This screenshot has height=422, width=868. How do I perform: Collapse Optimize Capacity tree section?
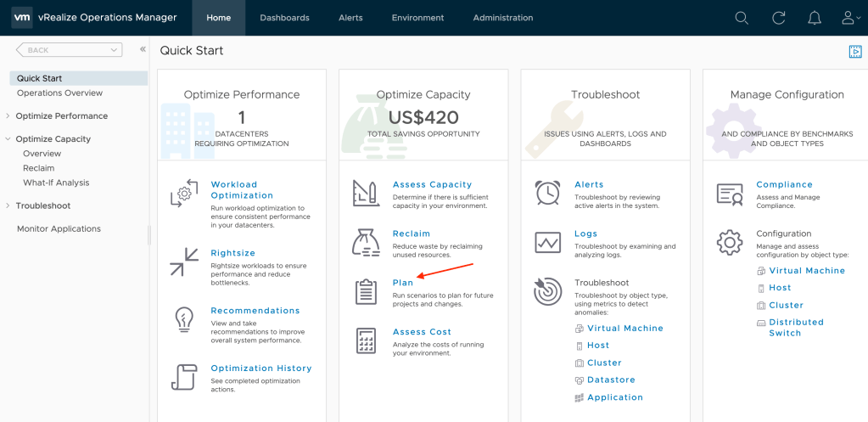coord(8,139)
